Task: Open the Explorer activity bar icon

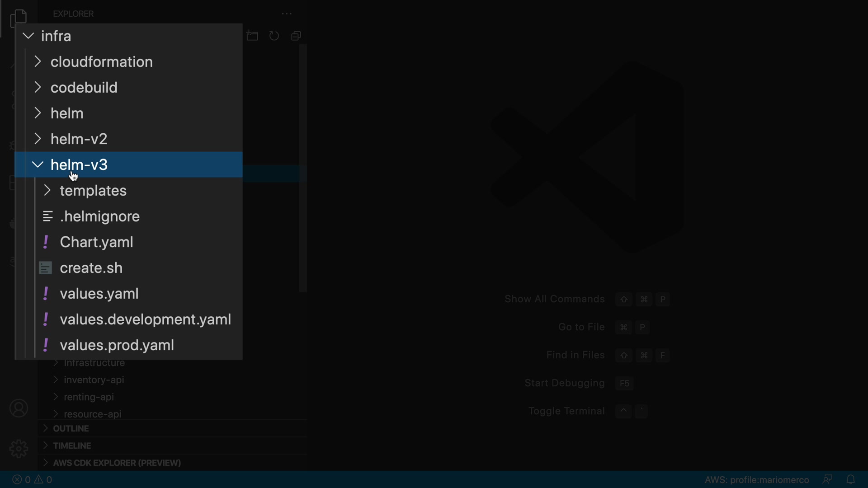Action: (x=19, y=18)
